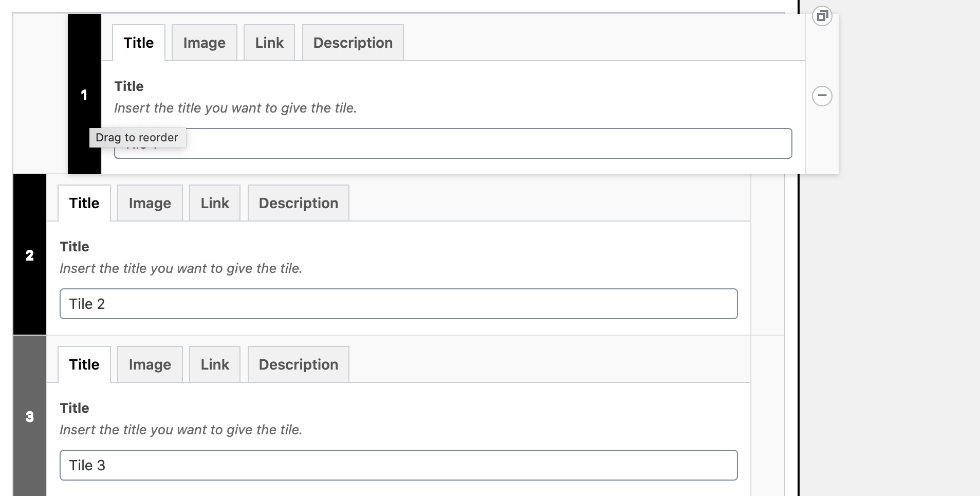Focus the input containing "Tile 2"
Screen dimensions: 980x496
pos(398,304)
